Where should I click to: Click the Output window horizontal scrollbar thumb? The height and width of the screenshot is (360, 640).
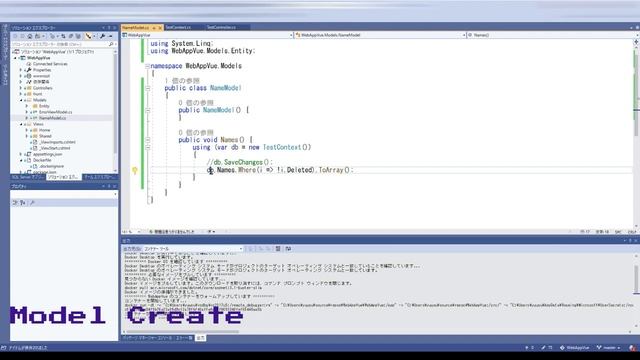click(182, 331)
